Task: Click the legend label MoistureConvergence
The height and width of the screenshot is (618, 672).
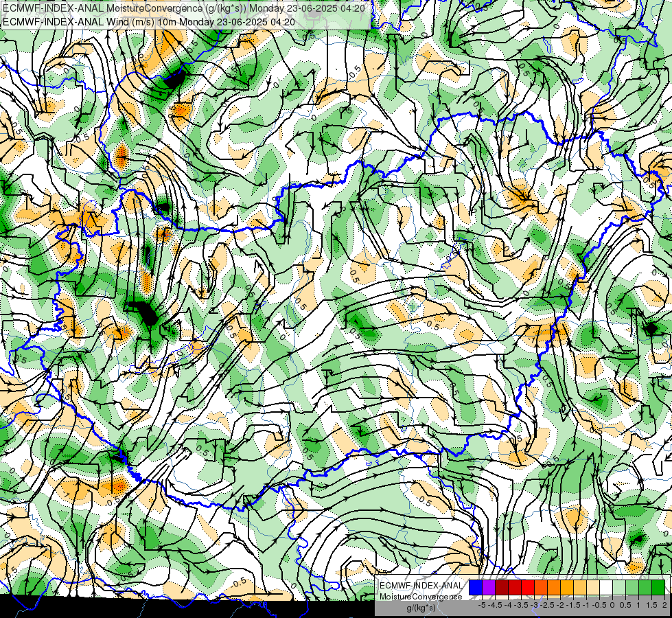Action: (421, 597)
